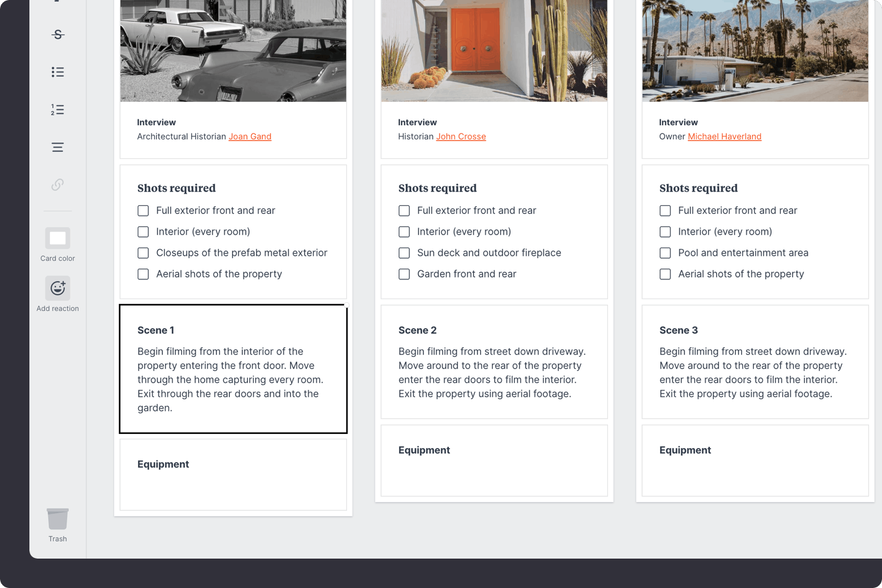Check 'Sun deck and outdoor fireplace'
Viewport: 882px width, 588px height.
(404, 253)
